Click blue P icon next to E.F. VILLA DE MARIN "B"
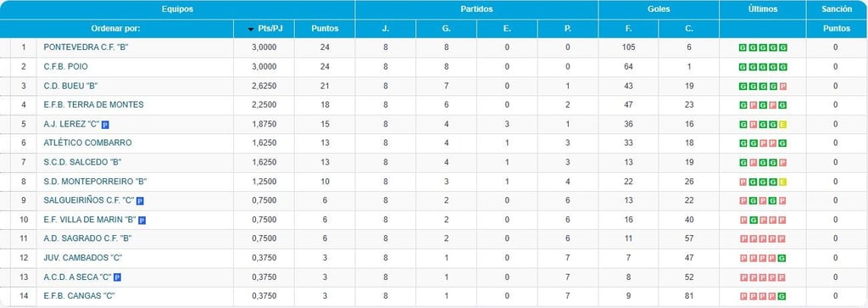The image size is (868, 308). pyautogui.click(x=142, y=221)
